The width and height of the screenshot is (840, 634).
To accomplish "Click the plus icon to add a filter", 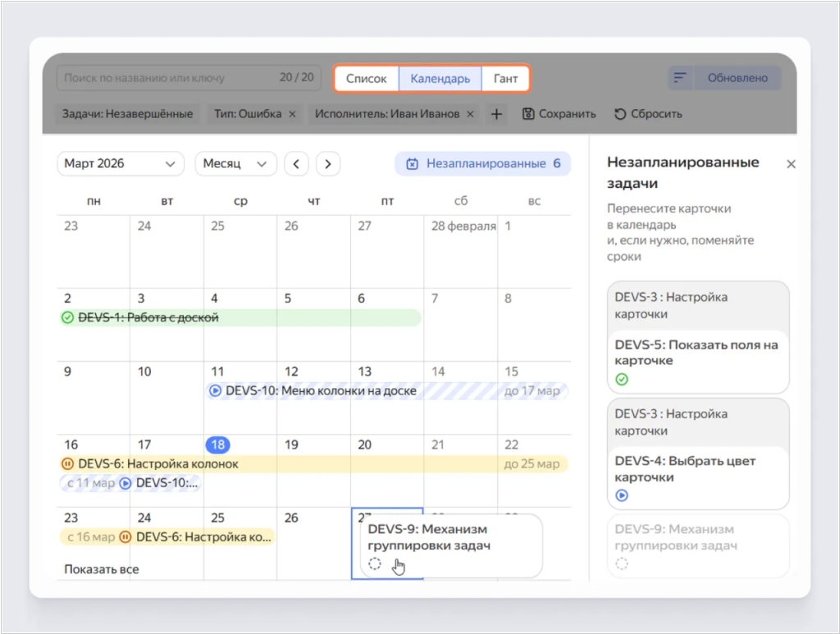I will (496, 114).
